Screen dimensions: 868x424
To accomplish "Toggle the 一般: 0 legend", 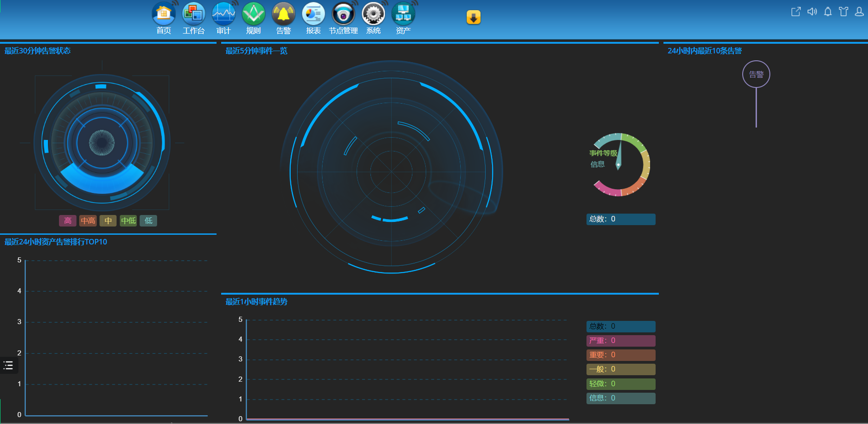I will coord(621,369).
